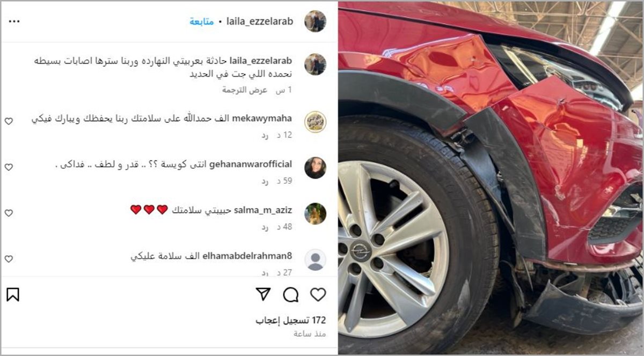View the 172 likes list
This screenshot has width=644, height=356.
(290, 320)
